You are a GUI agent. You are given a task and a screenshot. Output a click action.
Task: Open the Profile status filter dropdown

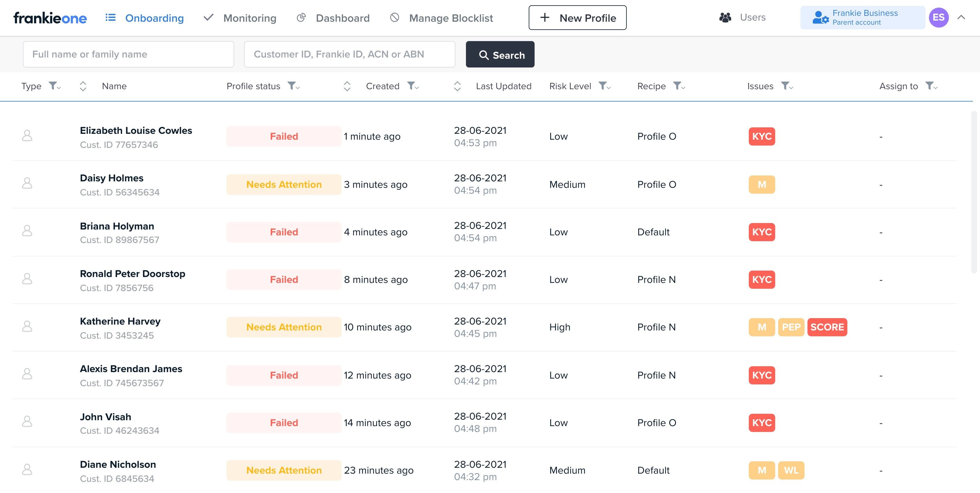click(x=293, y=86)
